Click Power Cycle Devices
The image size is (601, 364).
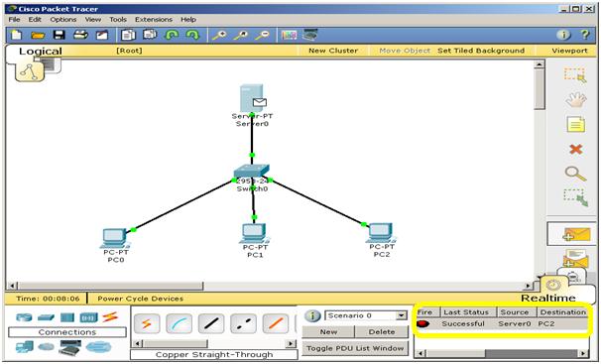point(140,299)
